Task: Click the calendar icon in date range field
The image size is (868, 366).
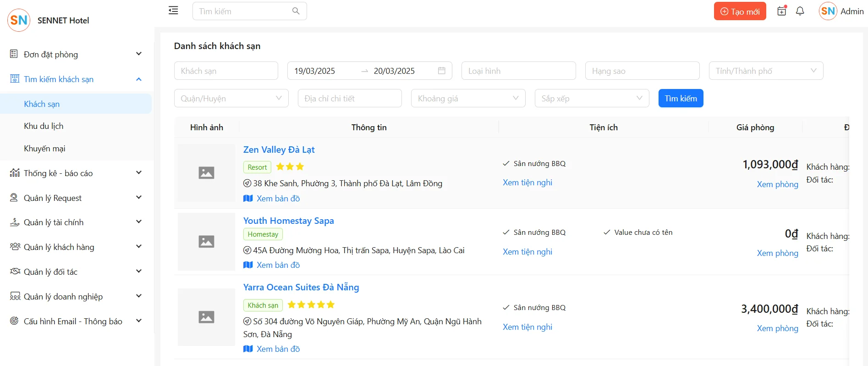Action: point(441,71)
